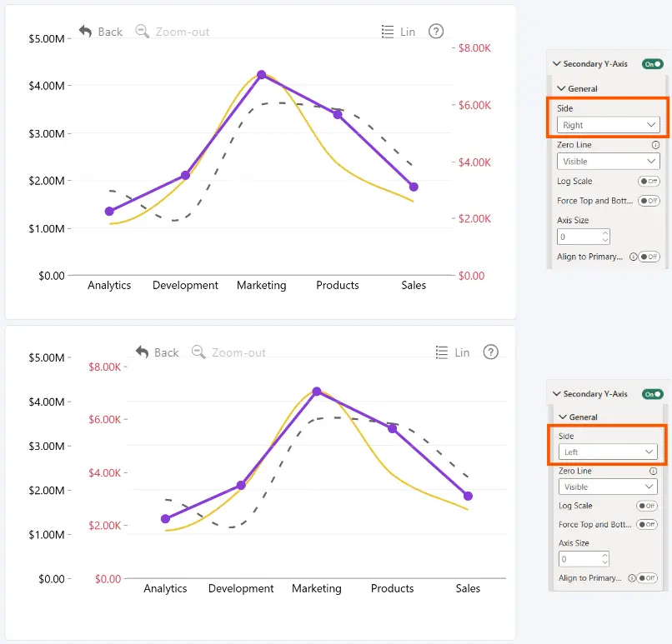Click the Align to Primary info icon in the lower panel
The image size is (672, 644).
631,578
